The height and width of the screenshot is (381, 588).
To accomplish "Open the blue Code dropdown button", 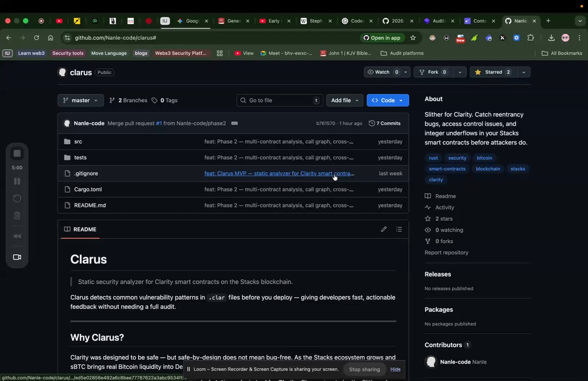I will tap(388, 101).
